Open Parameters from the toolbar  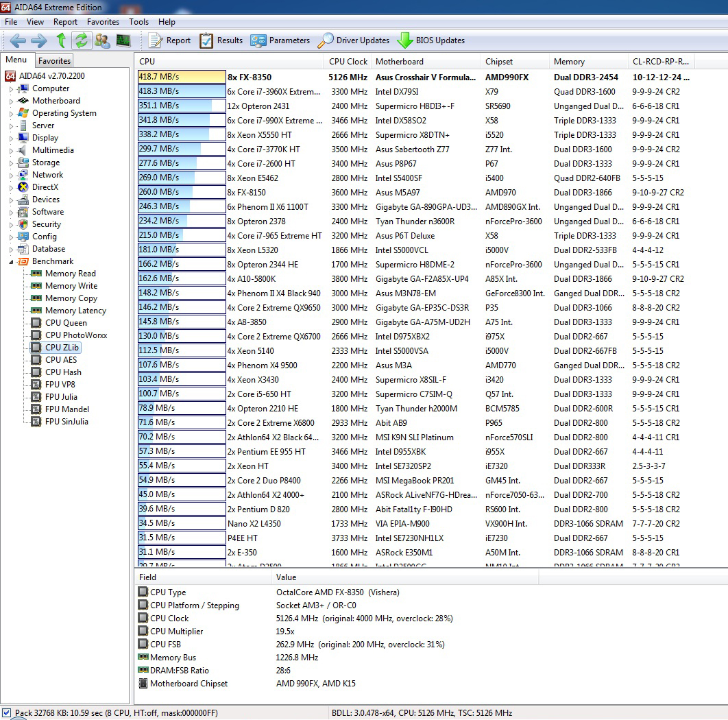click(280, 40)
